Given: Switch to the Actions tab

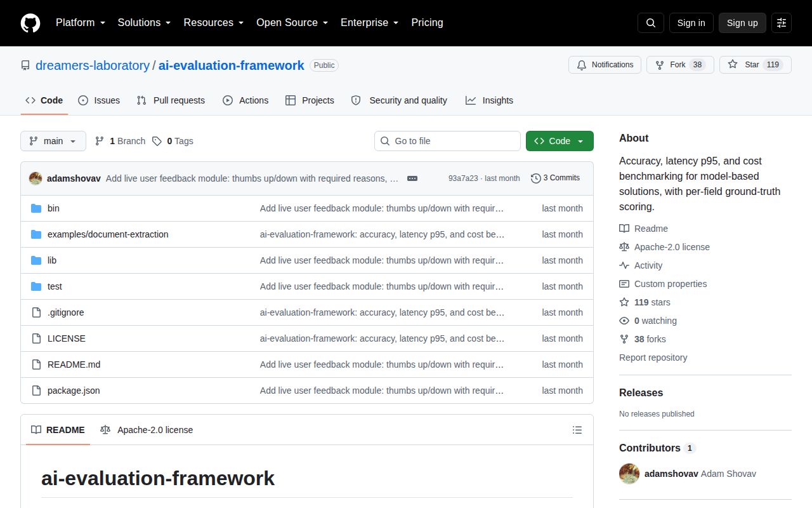Looking at the screenshot, I should pyautogui.click(x=246, y=100).
